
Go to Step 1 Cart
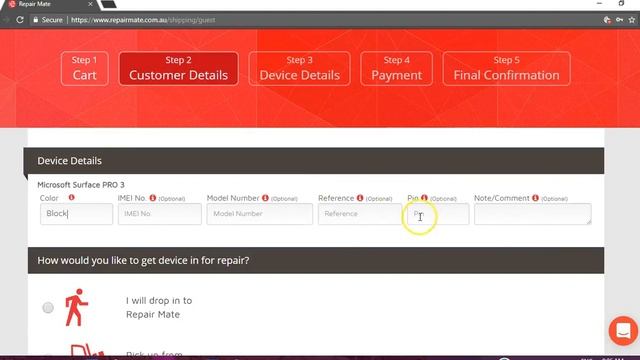[x=84, y=69]
